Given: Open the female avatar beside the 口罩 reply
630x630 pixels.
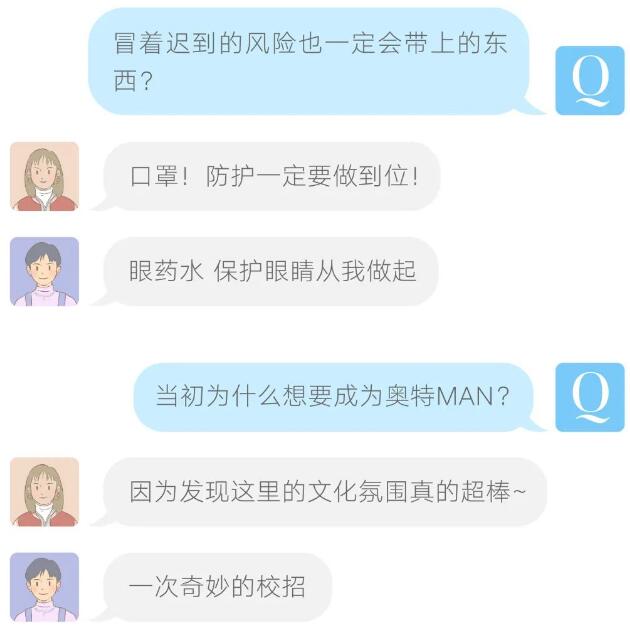Looking at the screenshot, I should pos(44,176).
